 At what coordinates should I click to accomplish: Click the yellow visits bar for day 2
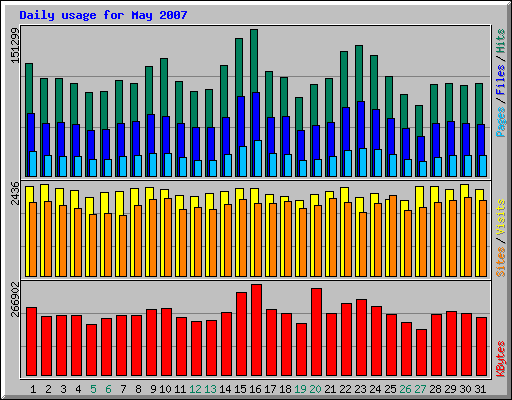43,193
